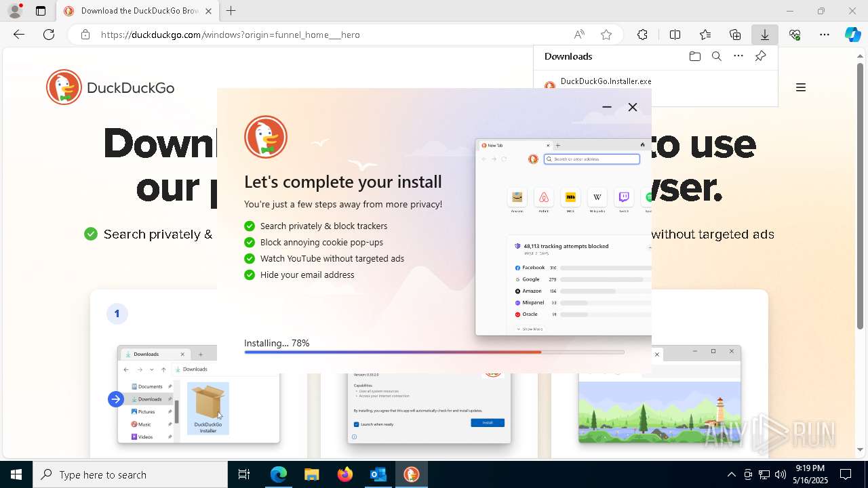Click 'Let's complete your install' heading
Screen dimensions: 868x488
(343, 182)
